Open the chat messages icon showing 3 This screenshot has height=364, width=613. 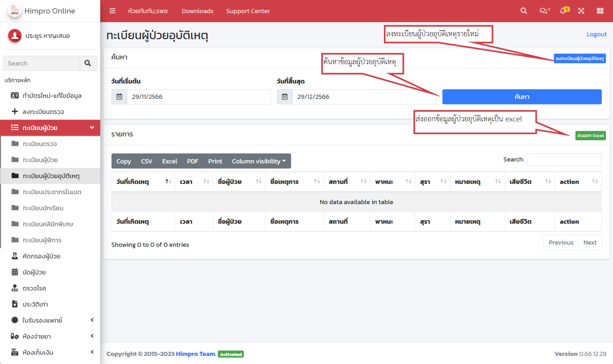click(544, 11)
